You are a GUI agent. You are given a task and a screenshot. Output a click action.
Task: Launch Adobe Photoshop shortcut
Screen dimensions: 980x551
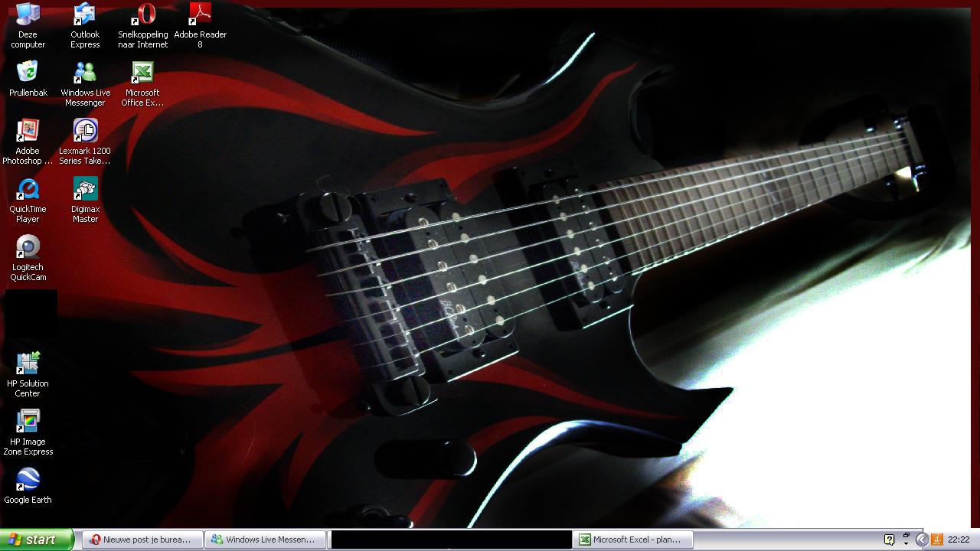[x=28, y=131]
